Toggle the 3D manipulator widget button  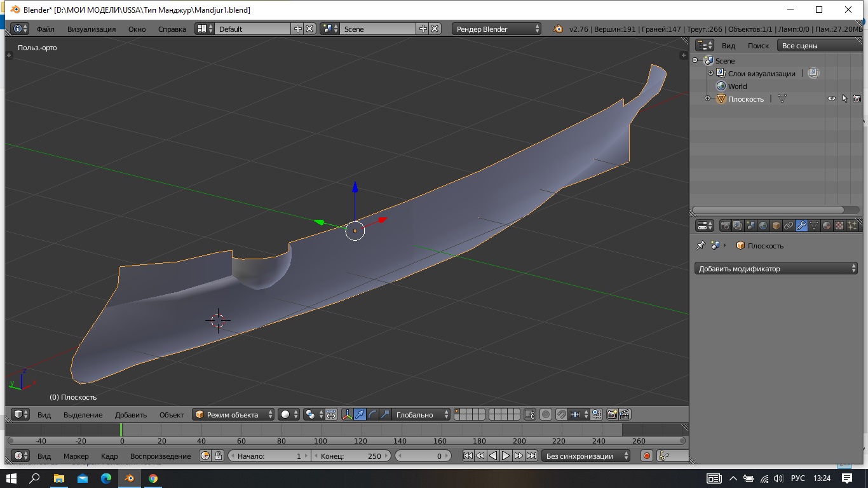pos(347,414)
